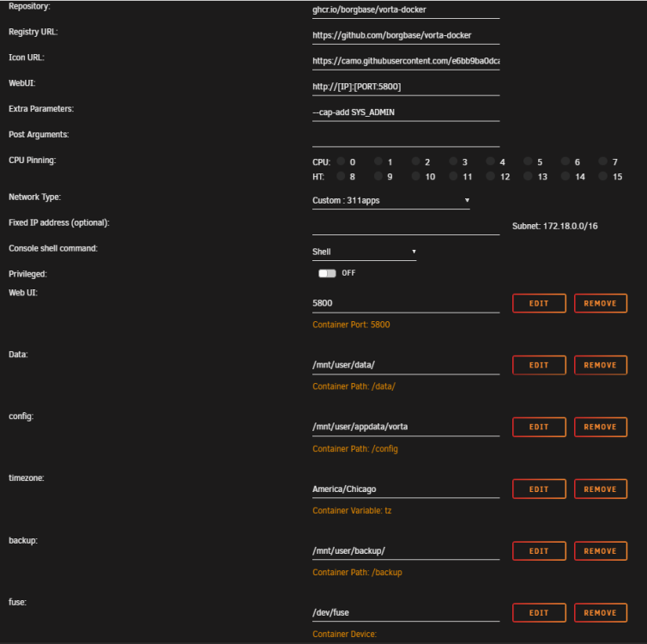Viewport: 647px width, 644px height.
Task: Click the 'Container Device:' label
Action: point(345,634)
